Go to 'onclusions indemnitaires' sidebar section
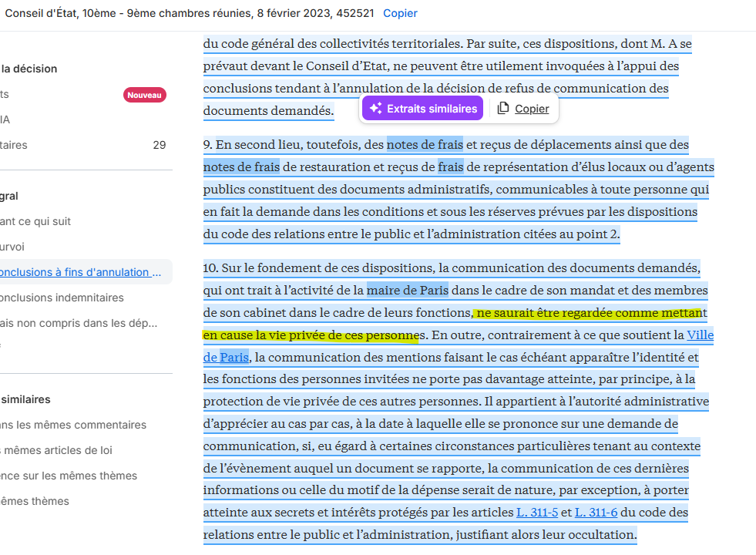This screenshot has height=555, width=756. (x=62, y=298)
